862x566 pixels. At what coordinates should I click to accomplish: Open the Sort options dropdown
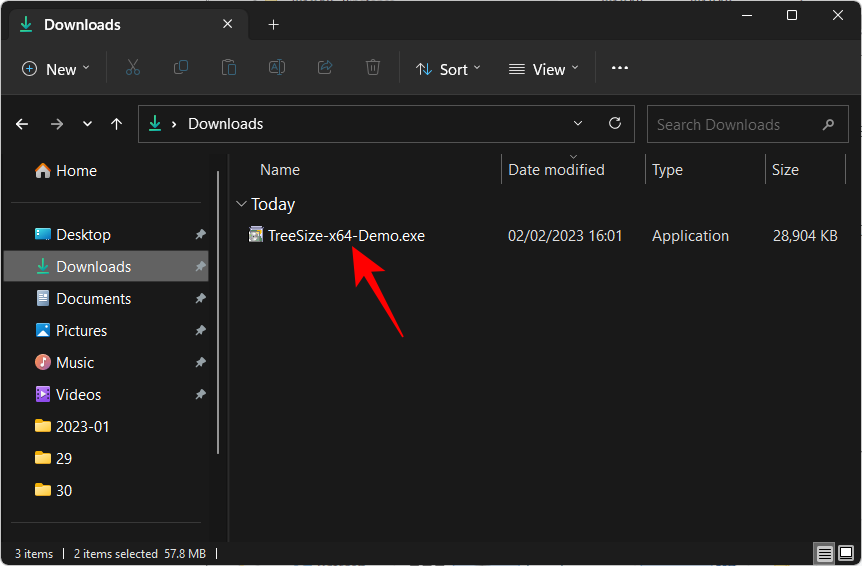coord(448,69)
